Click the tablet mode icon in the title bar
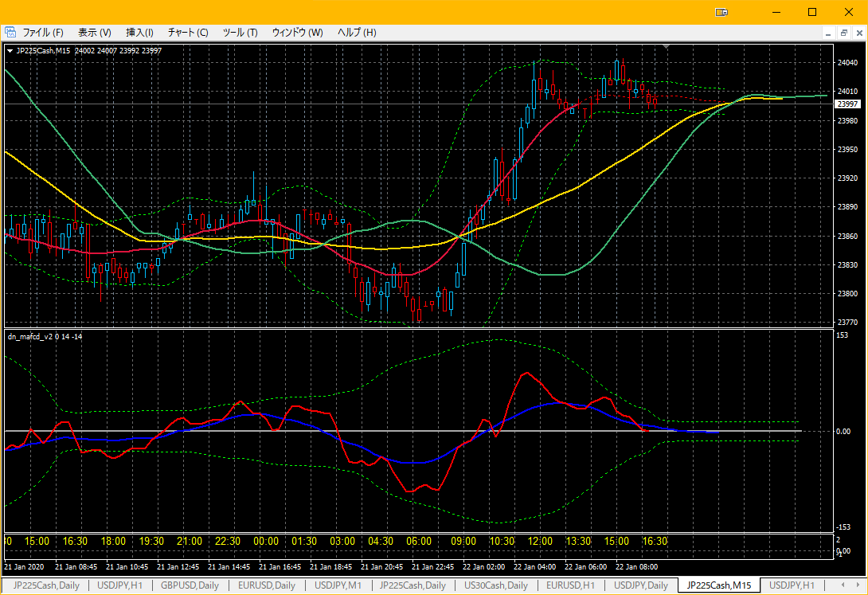 [721, 12]
